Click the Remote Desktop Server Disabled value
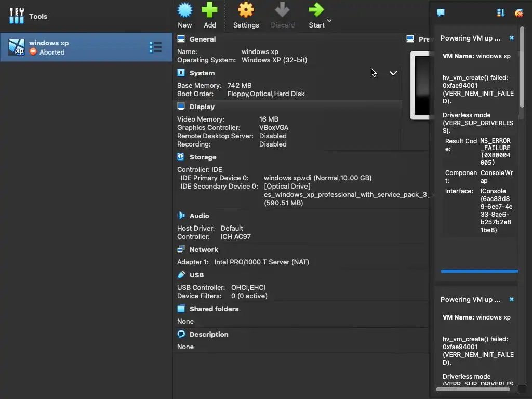The height and width of the screenshot is (399, 532). coord(273,136)
